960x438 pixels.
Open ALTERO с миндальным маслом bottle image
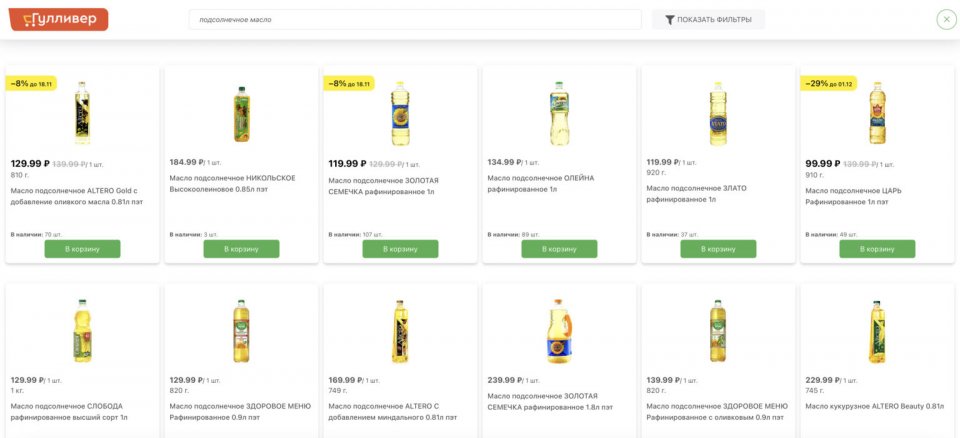(x=400, y=332)
